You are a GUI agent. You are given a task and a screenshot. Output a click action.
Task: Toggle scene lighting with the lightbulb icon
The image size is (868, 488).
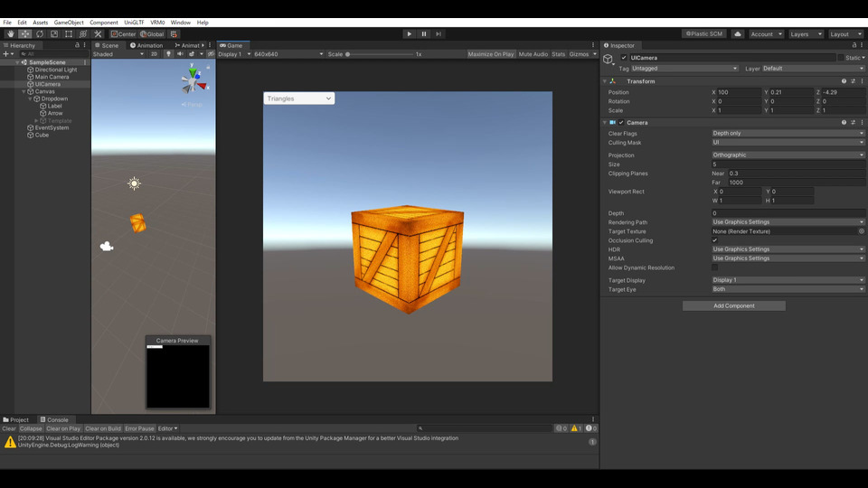pyautogui.click(x=168, y=54)
